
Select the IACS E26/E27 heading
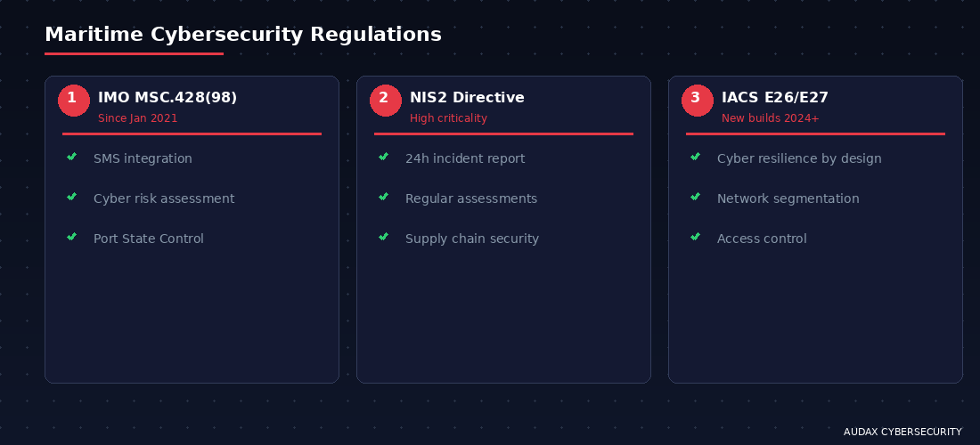[775, 98]
